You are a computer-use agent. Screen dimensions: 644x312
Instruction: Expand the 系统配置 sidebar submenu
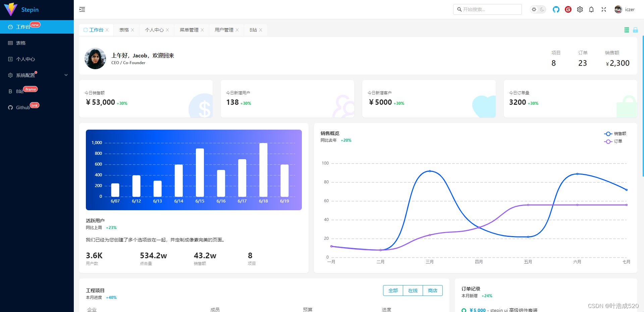click(37, 75)
